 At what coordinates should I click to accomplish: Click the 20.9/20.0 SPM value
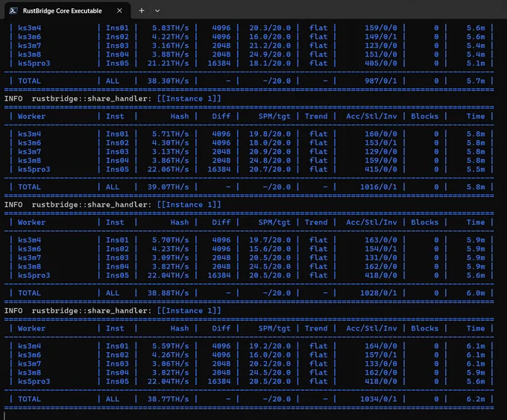point(270,151)
